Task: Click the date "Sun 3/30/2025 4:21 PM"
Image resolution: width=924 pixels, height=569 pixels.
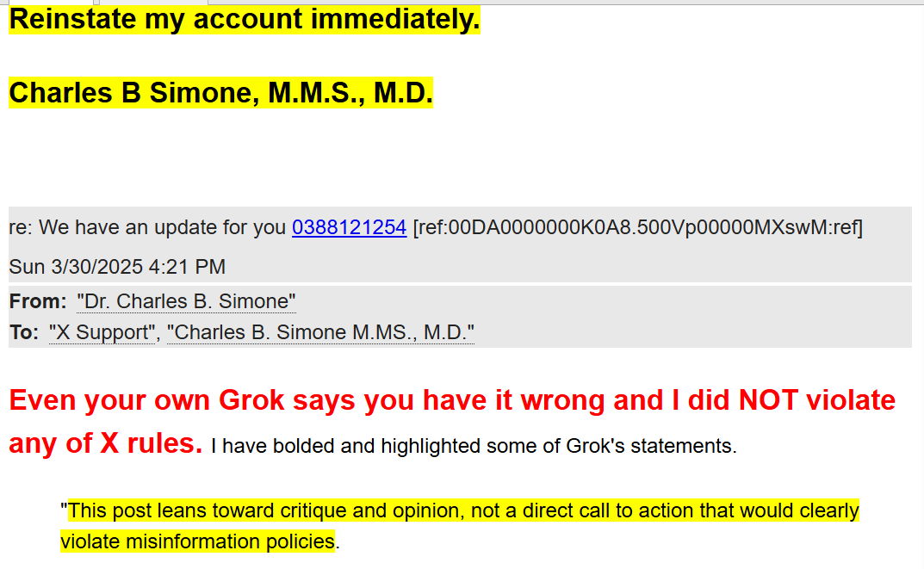Action: point(117,267)
